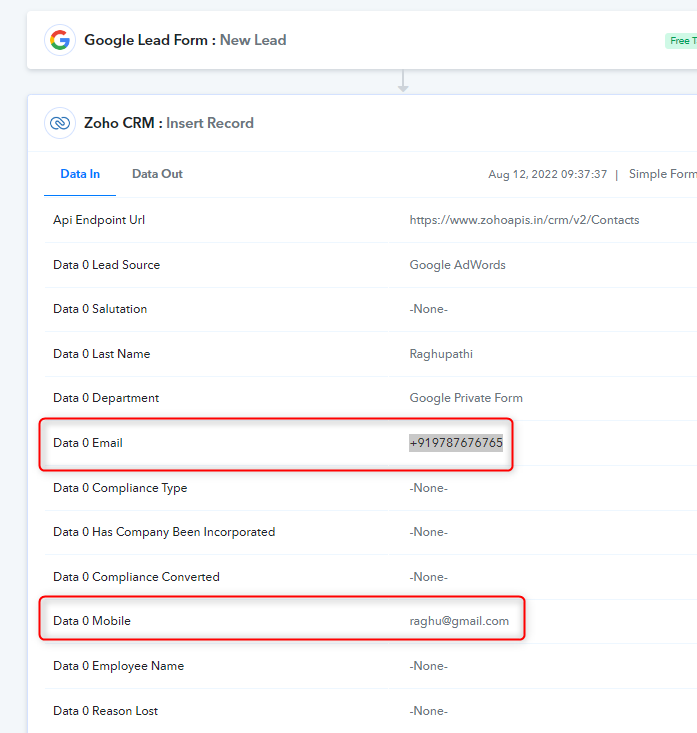The width and height of the screenshot is (697, 733).
Task: Click the Data 0 Mobile label
Action: (x=92, y=621)
